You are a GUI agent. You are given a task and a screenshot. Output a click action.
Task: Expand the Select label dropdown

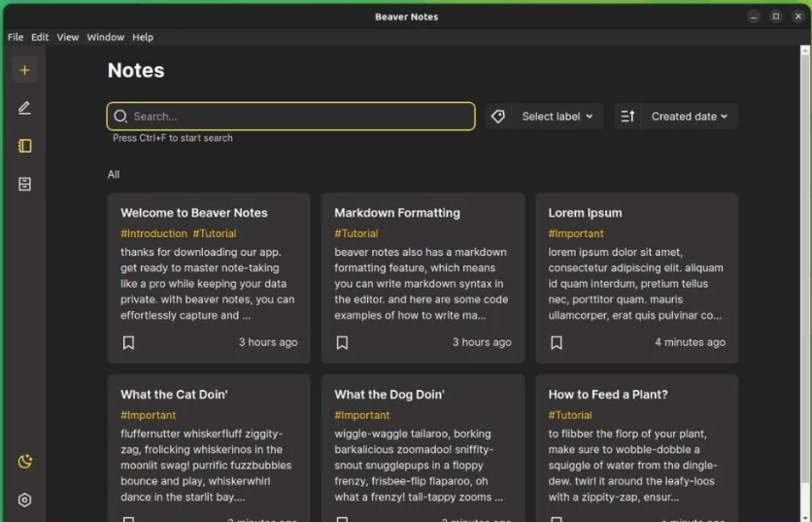point(558,117)
